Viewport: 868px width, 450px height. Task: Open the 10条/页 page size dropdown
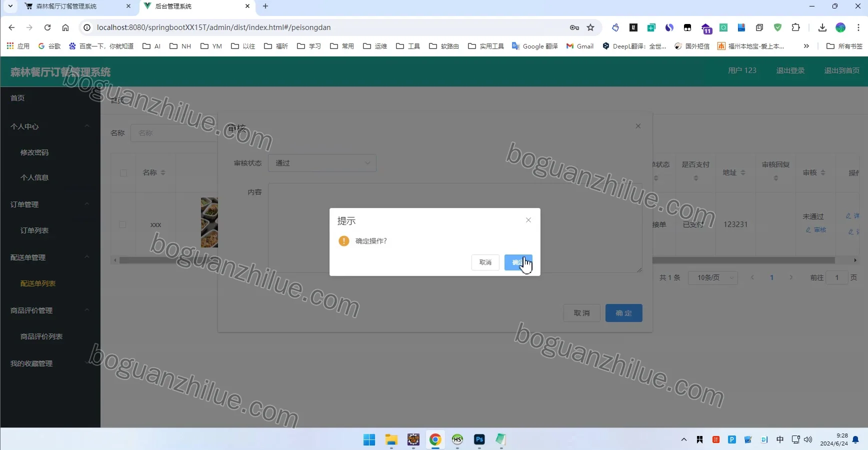712,277
